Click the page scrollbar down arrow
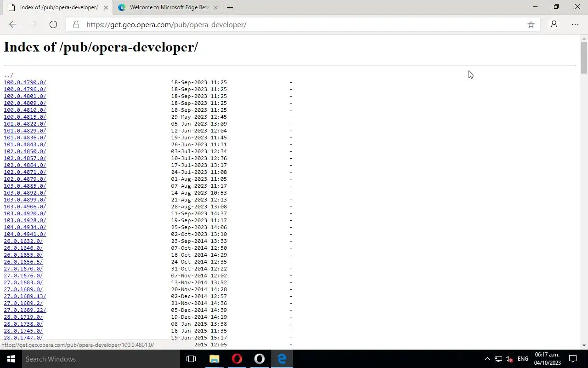This screenshot has width=588, height=368. [x=584, y=345]
